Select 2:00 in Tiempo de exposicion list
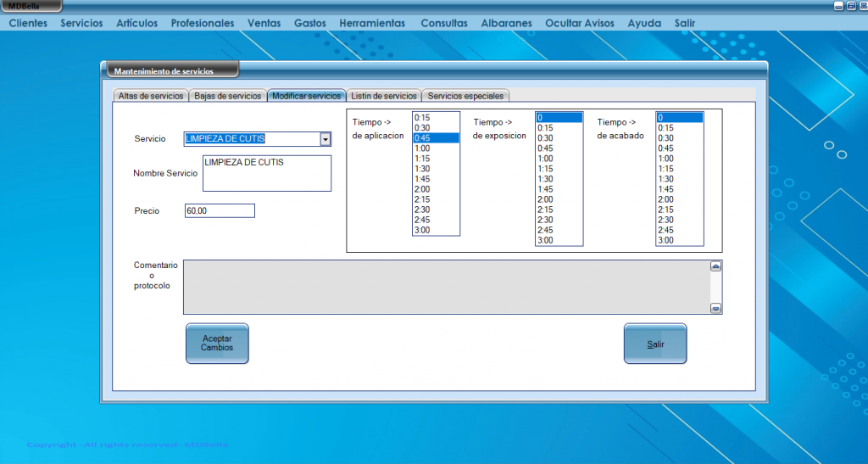Viewport: 868px width, 464px height. (559, 199)
